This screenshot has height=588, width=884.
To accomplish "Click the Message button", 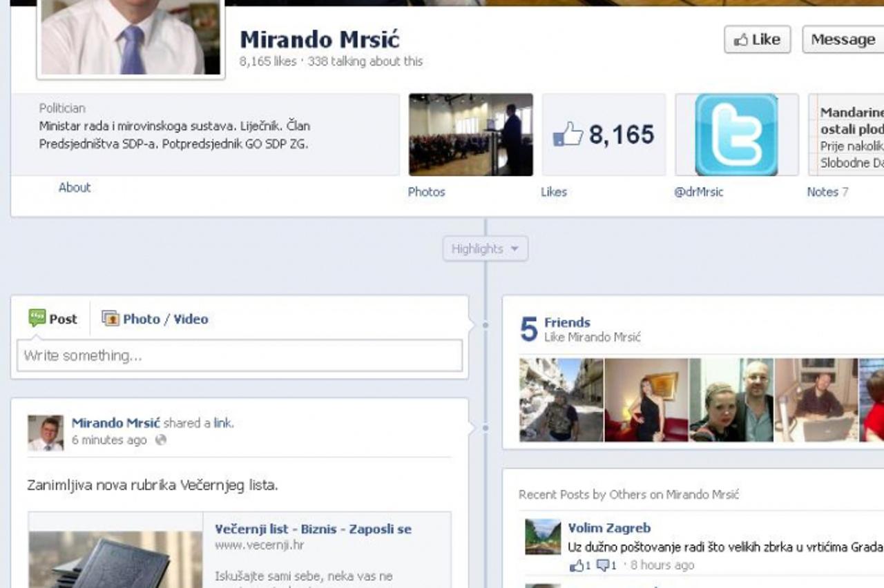I will pyautogui.click(x=841, y=39).
